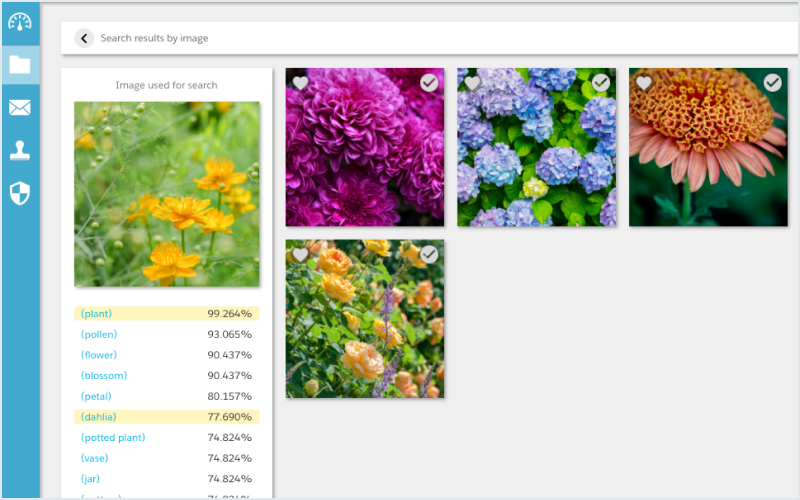Click the (vase) tag
The image size is (800, 500).
(x=94, y=458)
